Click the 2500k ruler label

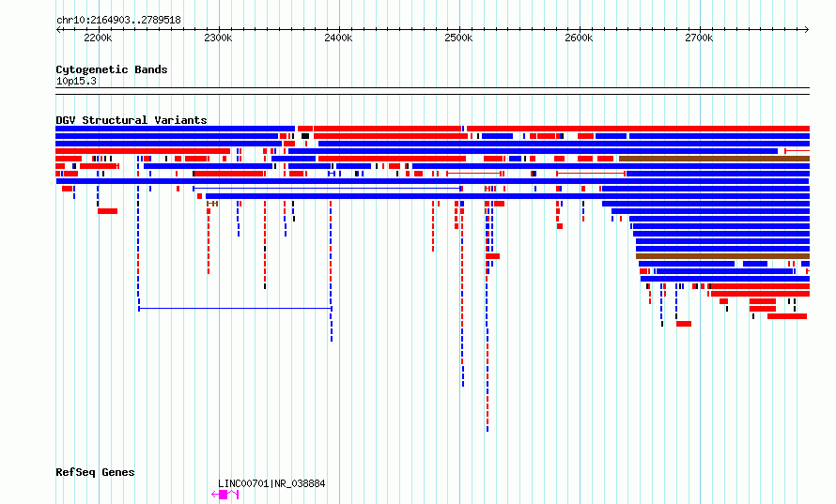tap(458, 38)
